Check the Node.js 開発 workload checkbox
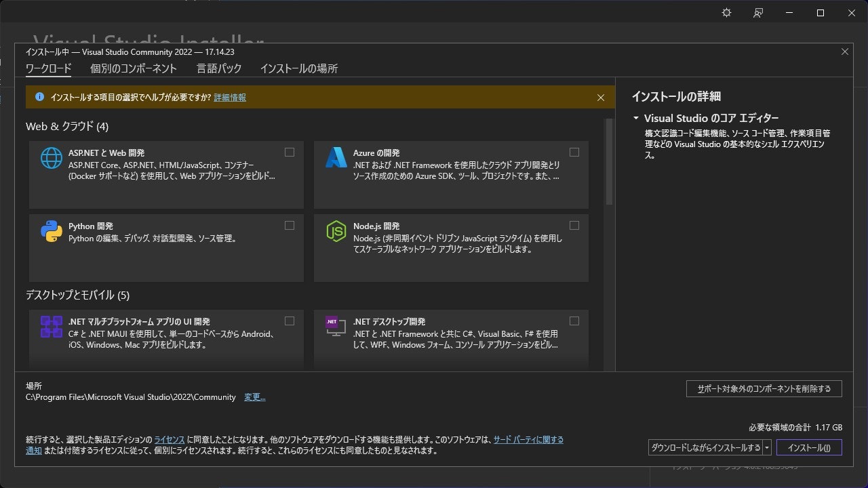The height and width of the screenshot is (488, 868). pyautogui.click(x=574, y=225)
